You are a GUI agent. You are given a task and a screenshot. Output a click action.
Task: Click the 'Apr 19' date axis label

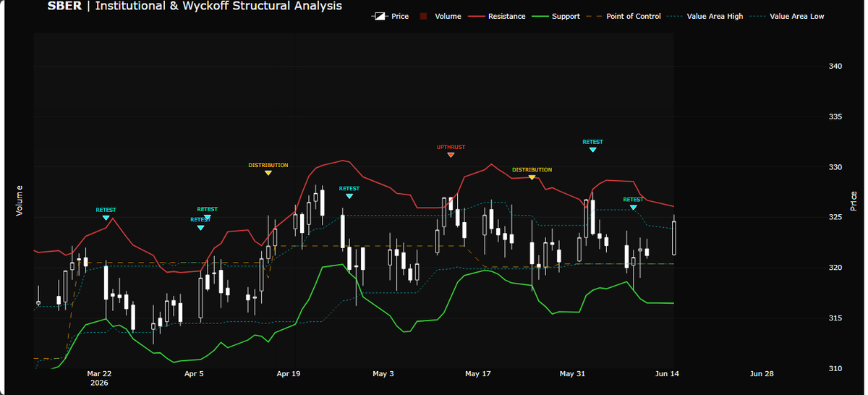289,374
